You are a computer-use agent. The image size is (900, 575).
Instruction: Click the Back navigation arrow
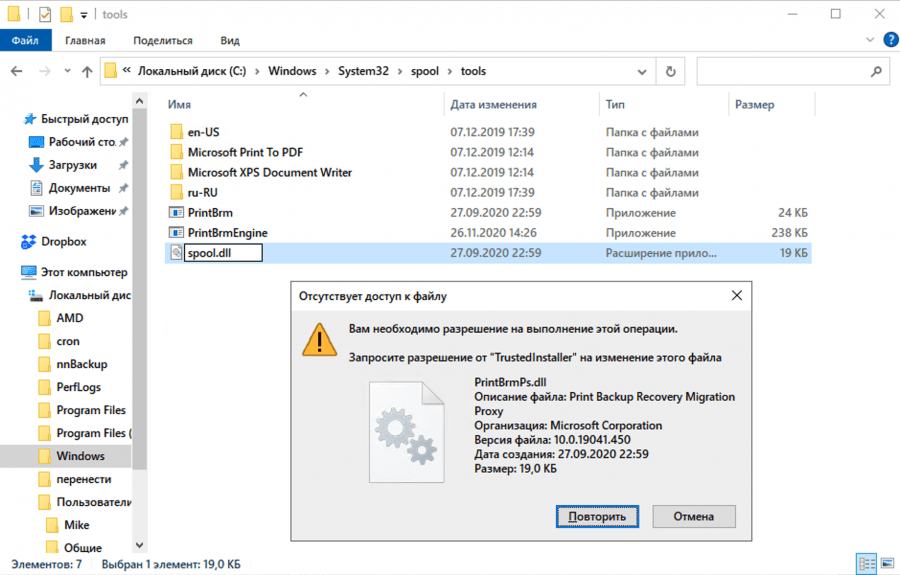point(17,72)
